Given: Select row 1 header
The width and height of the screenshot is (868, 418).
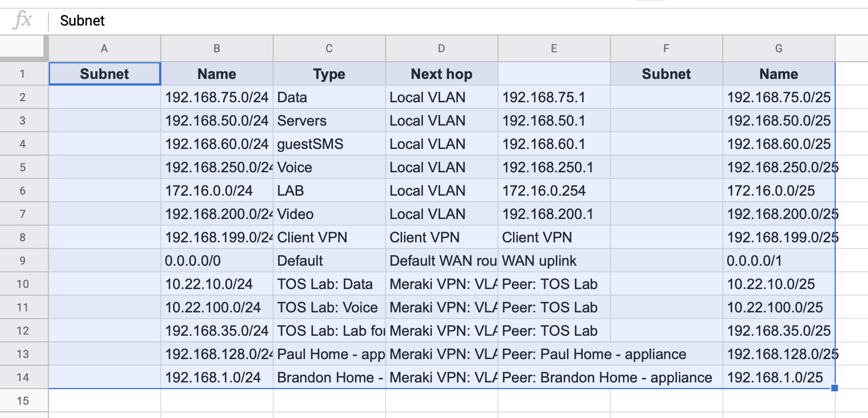Looking at the screenshot, I should (x=22, y=73).
